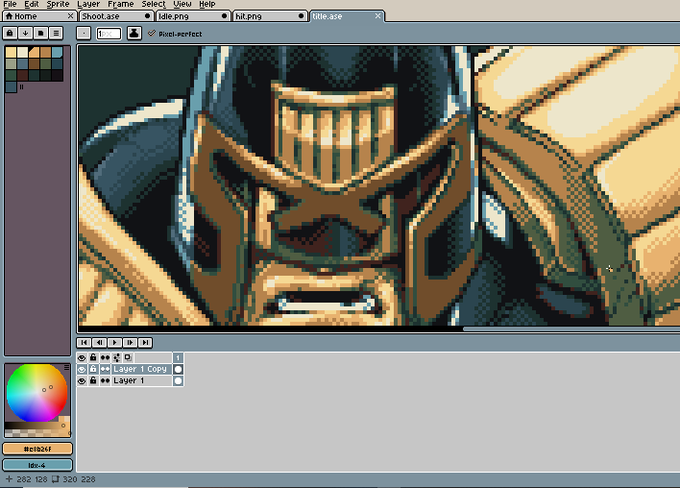Viewport: 680px width, 488px height.
Task: Pick the cream palette swatch
Action: pos(23,52)
